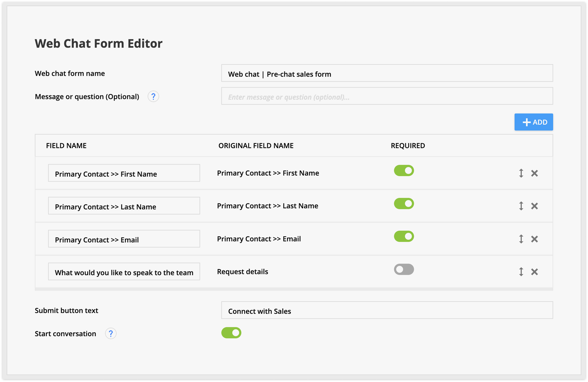Click the FIELD NAME column header
This screenshot has width=588, height=382.
pyautogui.click(x=66, y=146)
